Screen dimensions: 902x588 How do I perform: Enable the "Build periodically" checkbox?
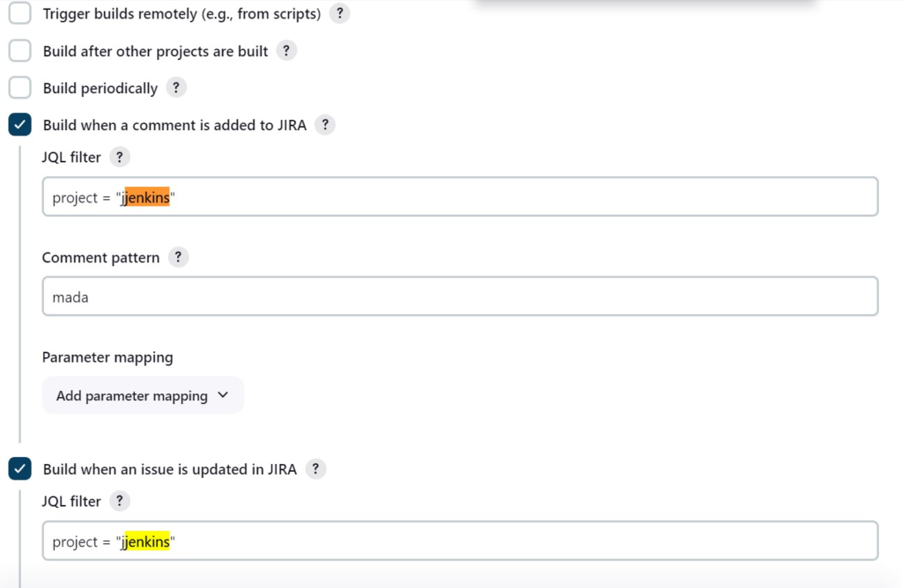tap(18, 87)
